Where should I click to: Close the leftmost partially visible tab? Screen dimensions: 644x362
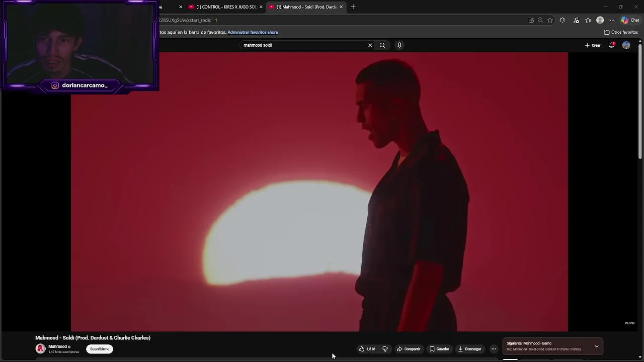[x=181, y=7]
